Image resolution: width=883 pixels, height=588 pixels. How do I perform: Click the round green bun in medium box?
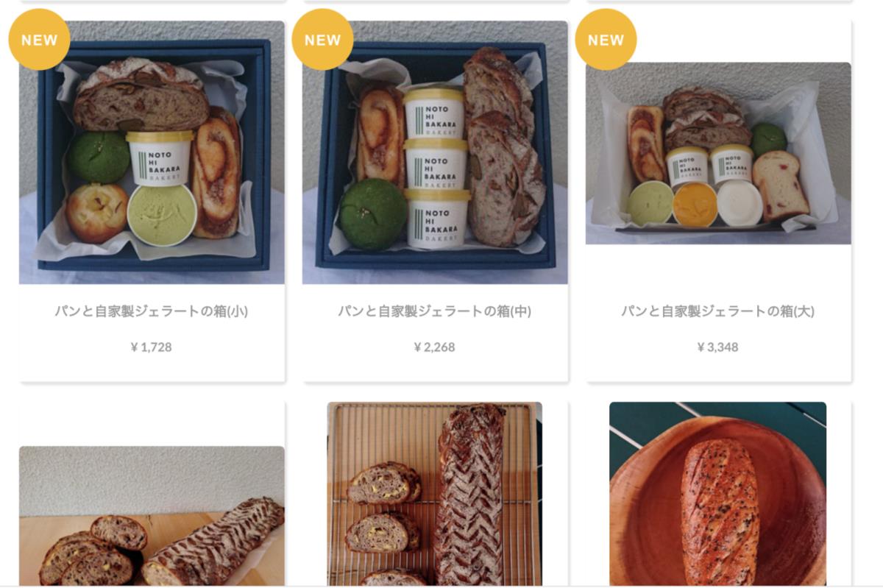pos(372,213)
